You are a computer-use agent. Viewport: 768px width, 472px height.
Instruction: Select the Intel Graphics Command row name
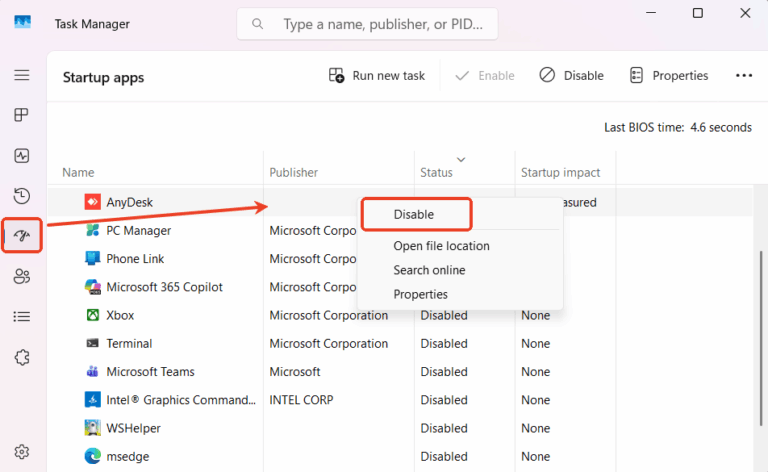click(x=181, y=400)
